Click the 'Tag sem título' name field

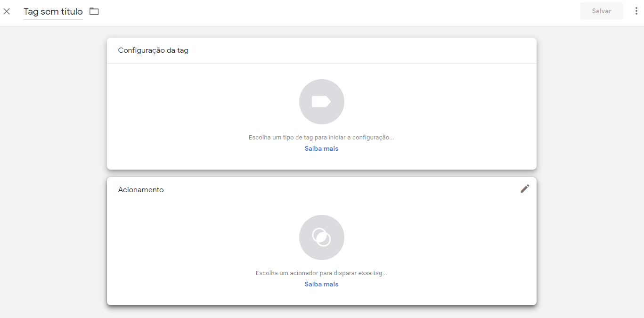[53, 12]
